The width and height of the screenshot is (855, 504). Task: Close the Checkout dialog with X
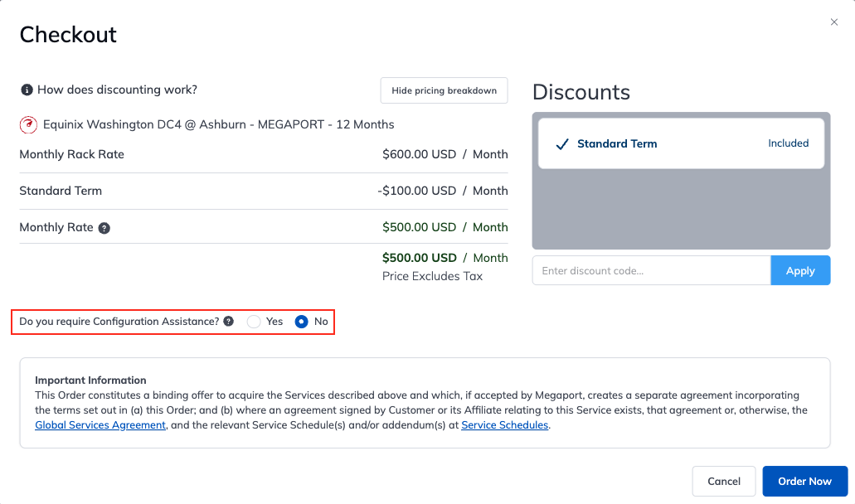(x=833, y=22)
